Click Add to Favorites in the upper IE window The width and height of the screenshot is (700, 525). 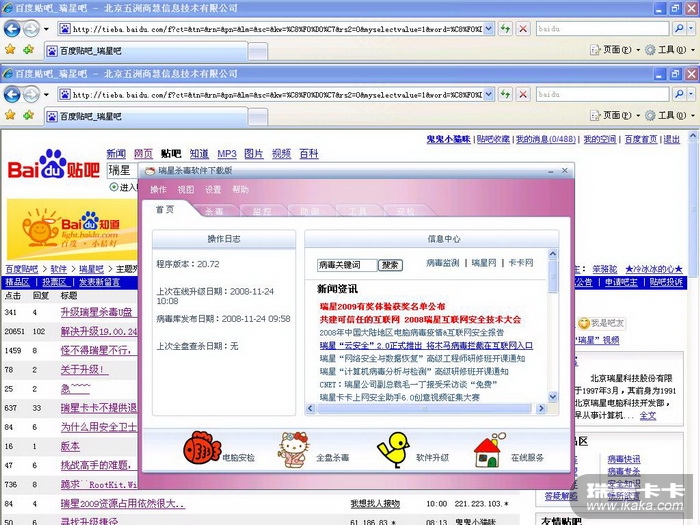(x=29, y=50)
